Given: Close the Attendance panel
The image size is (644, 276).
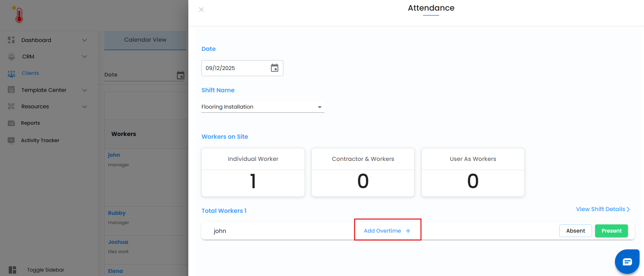Looking at the screenshot, I should click(201, 10).
